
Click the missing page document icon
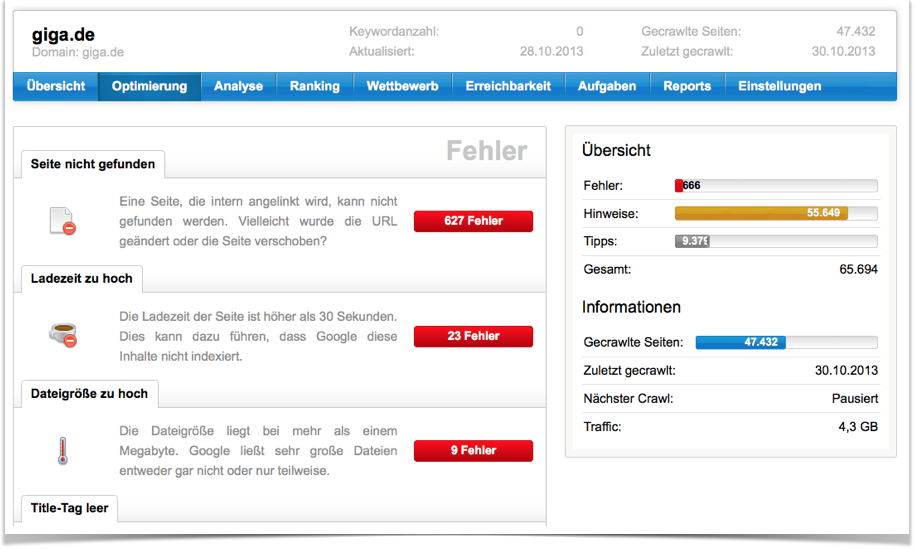point(62,221)
